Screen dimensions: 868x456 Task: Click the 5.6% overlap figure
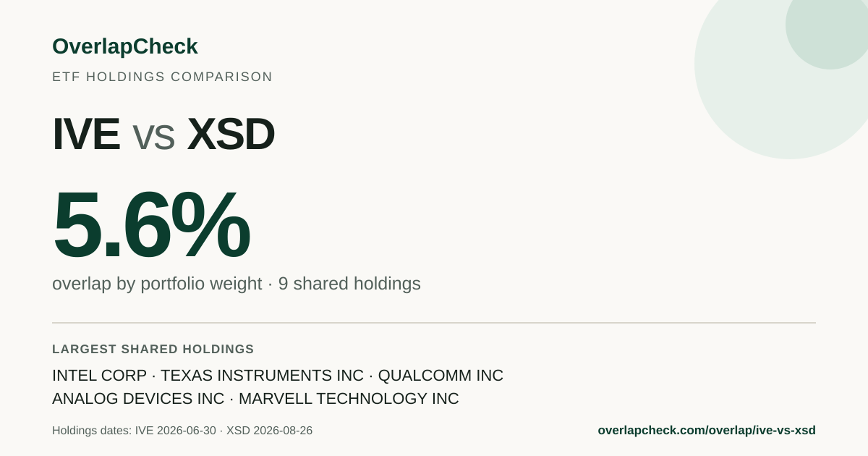pyautogui.click(x=150, y=225)
